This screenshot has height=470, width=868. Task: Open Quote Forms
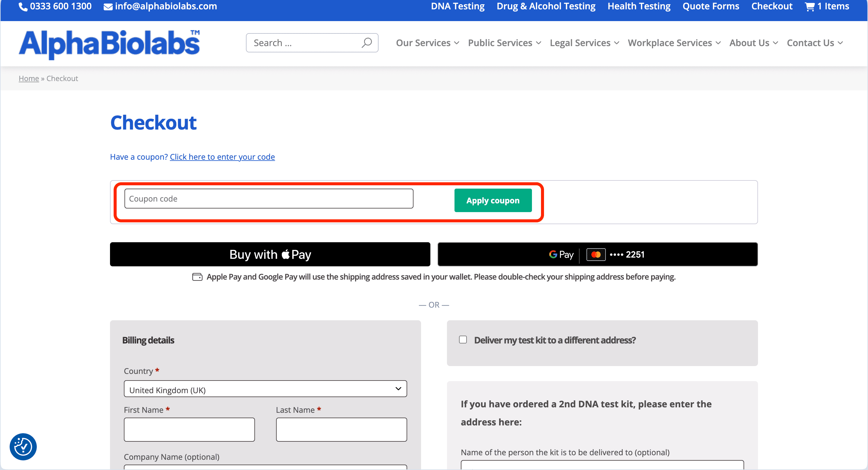[x=711, y=6]
